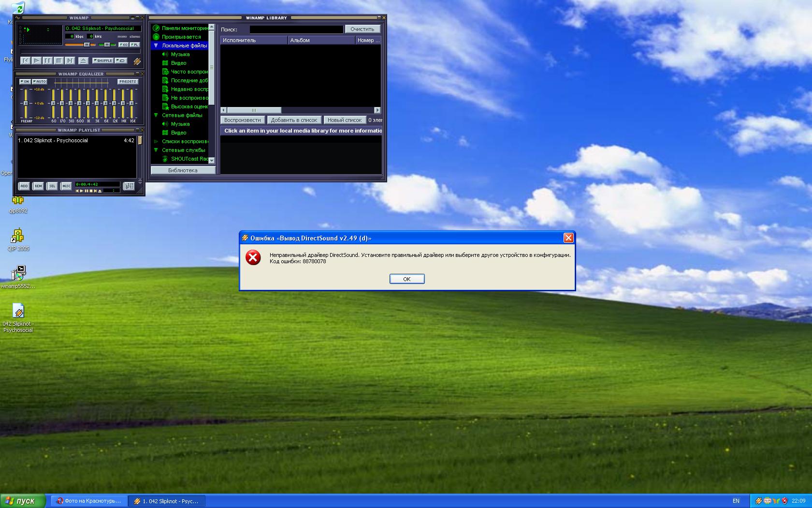Collapse Локальные файлы tree node
The image size is (812, 508).
(156, 45)
